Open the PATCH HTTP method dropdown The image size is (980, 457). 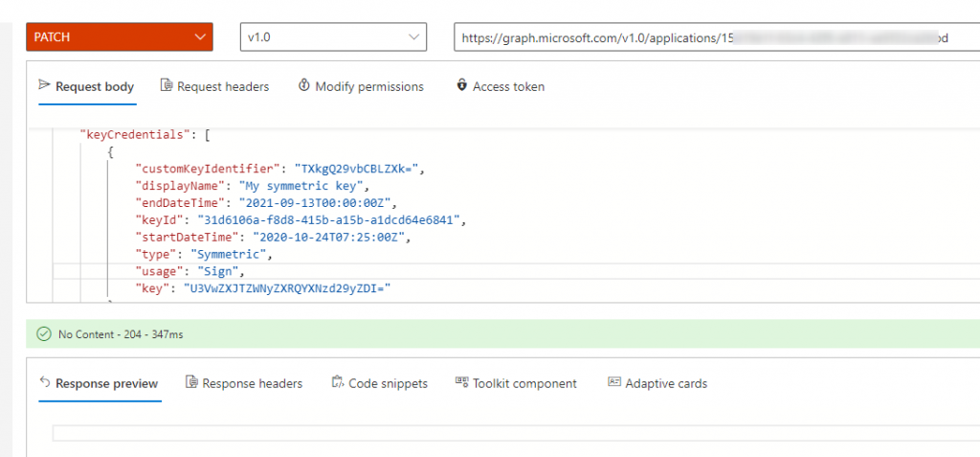tap(120, 37)
